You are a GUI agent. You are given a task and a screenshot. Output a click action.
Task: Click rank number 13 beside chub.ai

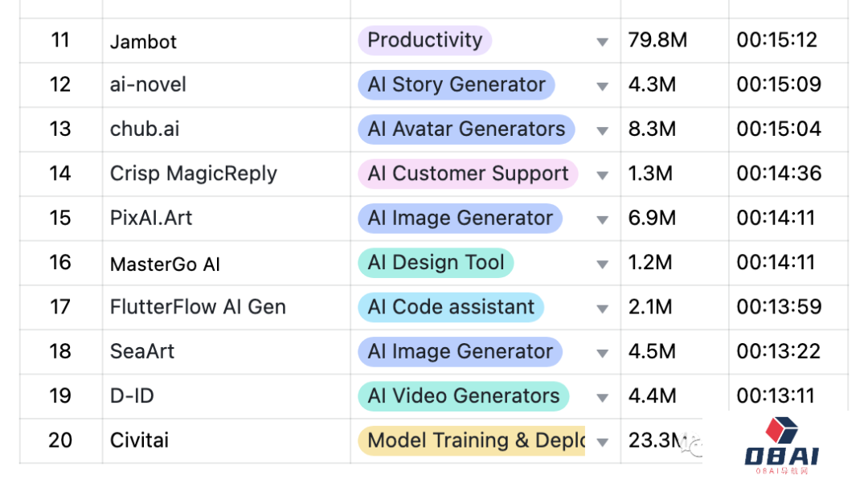pos(60,129)
